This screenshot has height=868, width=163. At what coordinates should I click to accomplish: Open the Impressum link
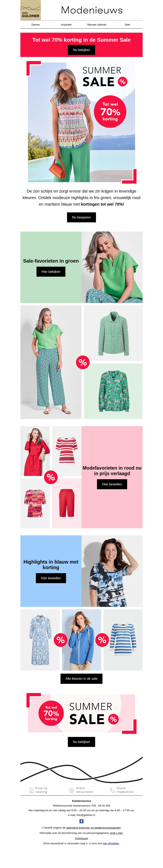click(x=81, y=838)
